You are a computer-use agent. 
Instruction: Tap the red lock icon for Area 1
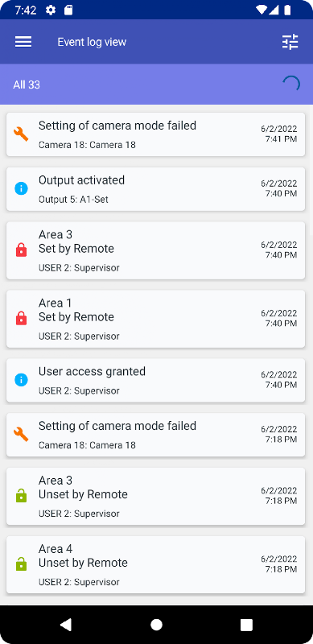tap(21, 319)
